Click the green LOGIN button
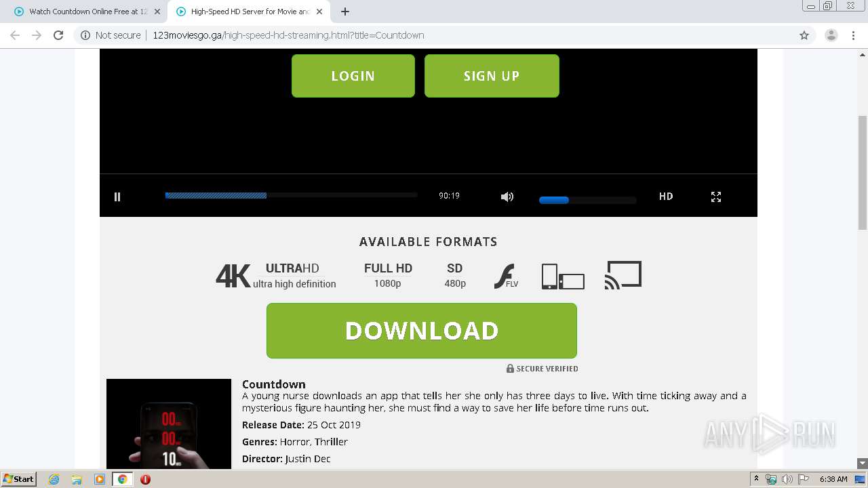This screenshot has height=488, width=868. pos(353,76)
